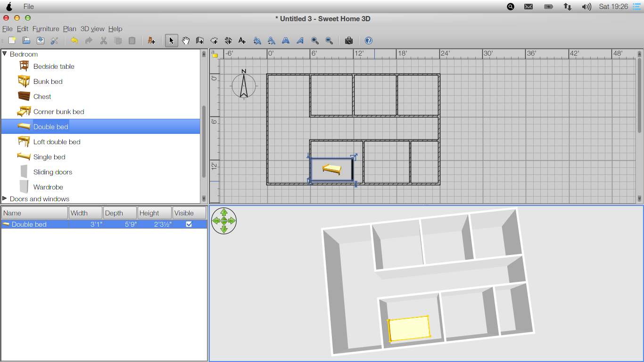
Task: Paste from the clipboard toolbar icon
Action: tap(132, 41)
